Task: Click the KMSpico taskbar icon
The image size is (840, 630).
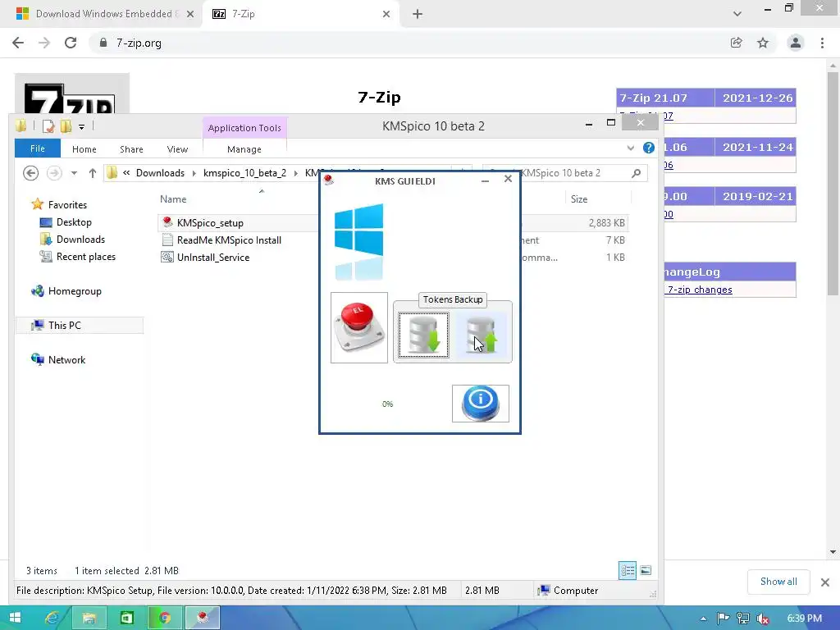Action: (202, 618)
